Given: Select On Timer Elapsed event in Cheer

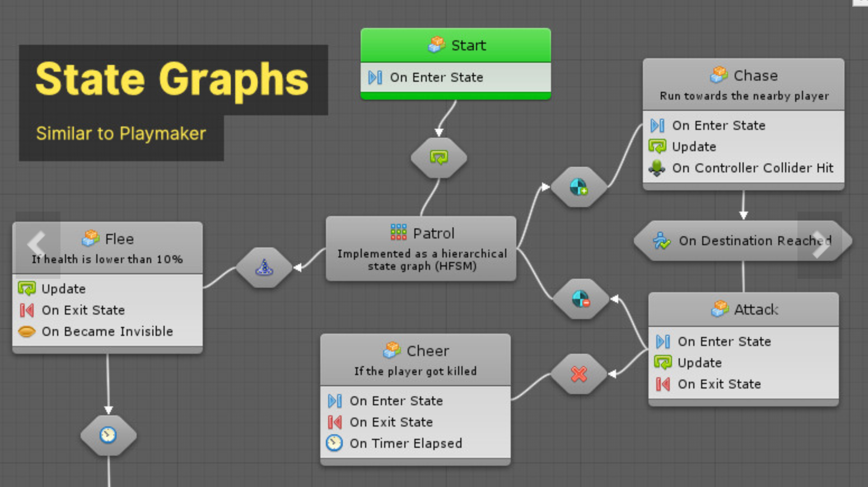Looking at the screenshot, I should click(405, 443).
